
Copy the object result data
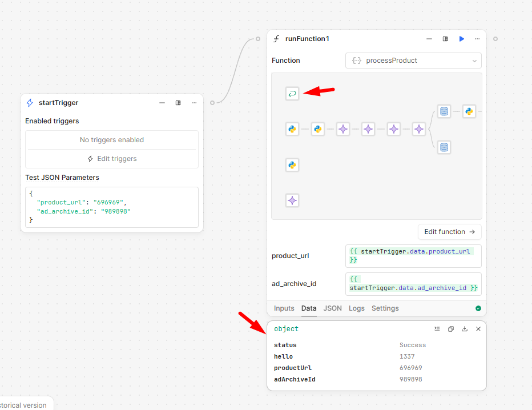point(451,329)
